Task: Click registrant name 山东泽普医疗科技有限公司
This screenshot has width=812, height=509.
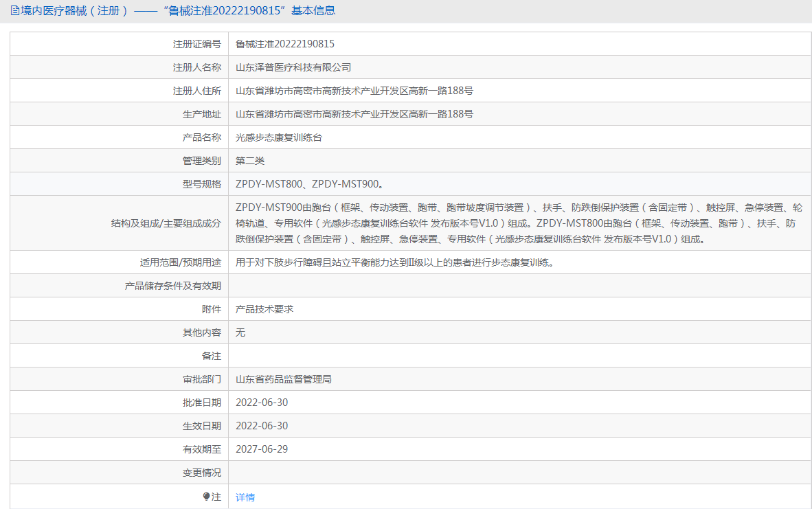Action: (293, 67)
